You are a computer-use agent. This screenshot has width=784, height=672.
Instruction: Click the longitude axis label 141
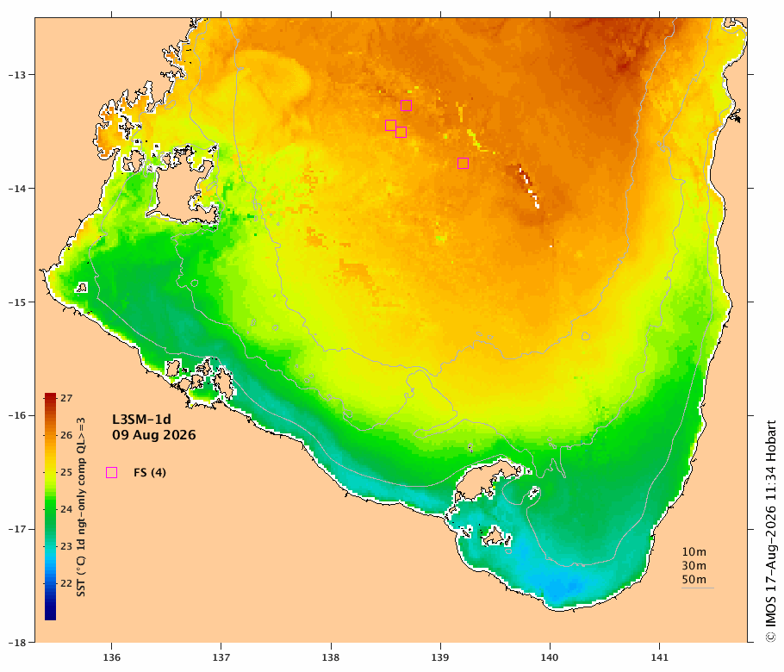pos(659,657)
